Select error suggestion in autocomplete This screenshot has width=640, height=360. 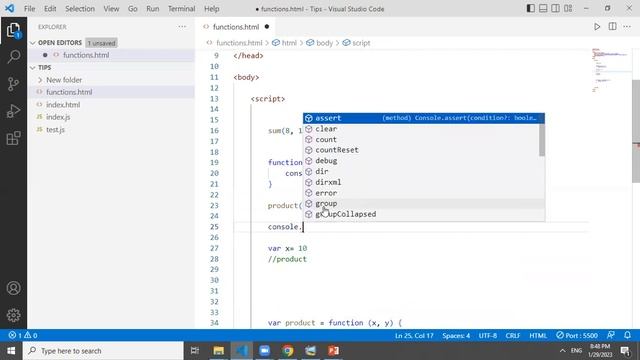(421, 193)
